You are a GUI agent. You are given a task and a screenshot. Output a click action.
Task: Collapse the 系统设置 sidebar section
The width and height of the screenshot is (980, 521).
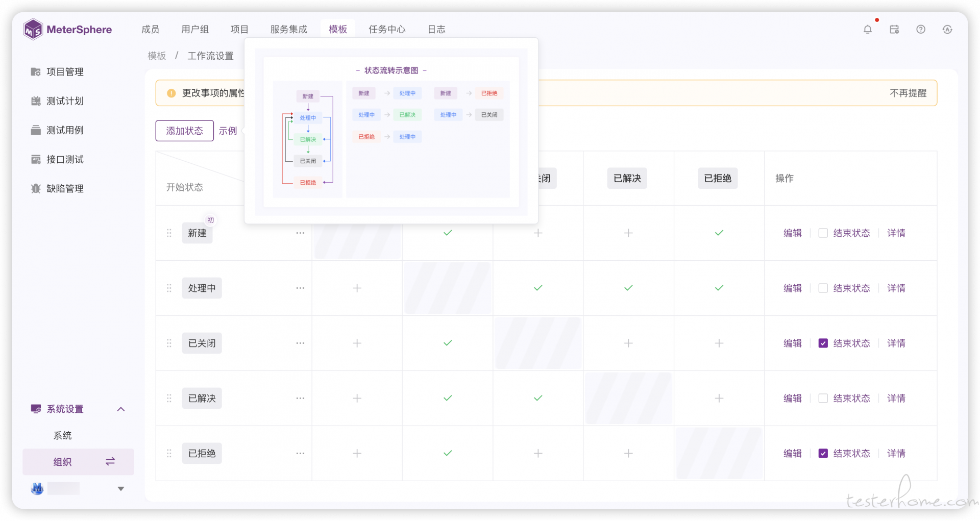coord(121,409)
